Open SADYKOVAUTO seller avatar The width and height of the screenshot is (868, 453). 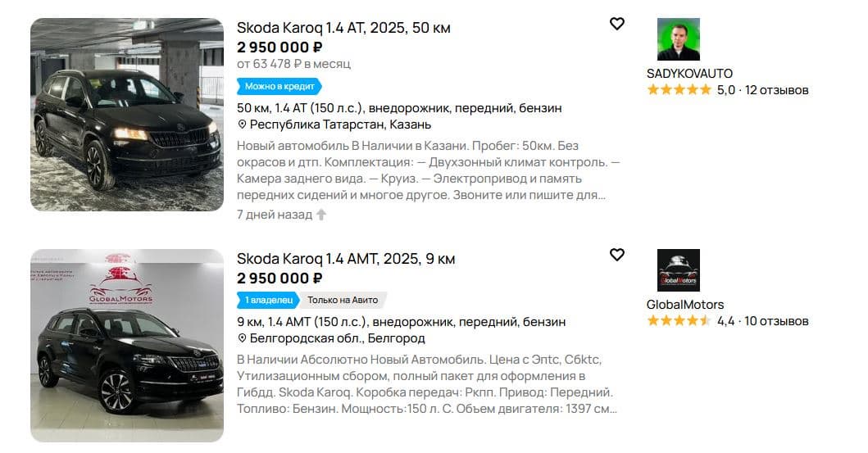678,39
